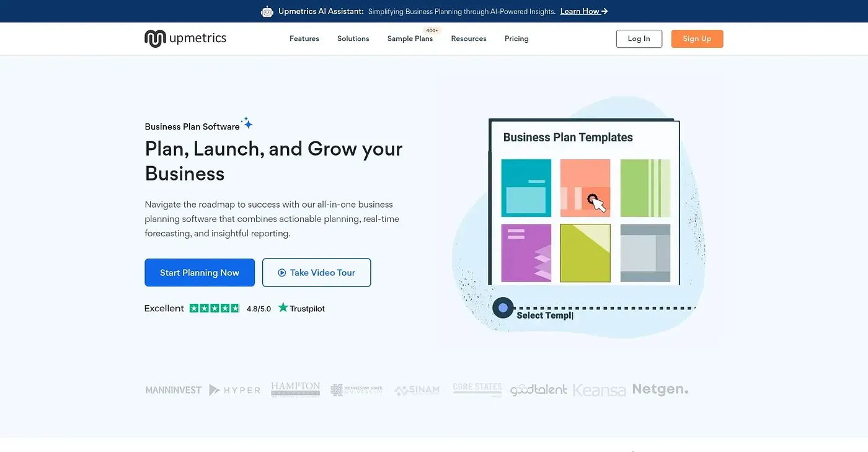
Task: Click the Keansa logo
Action: coord(600,390)
